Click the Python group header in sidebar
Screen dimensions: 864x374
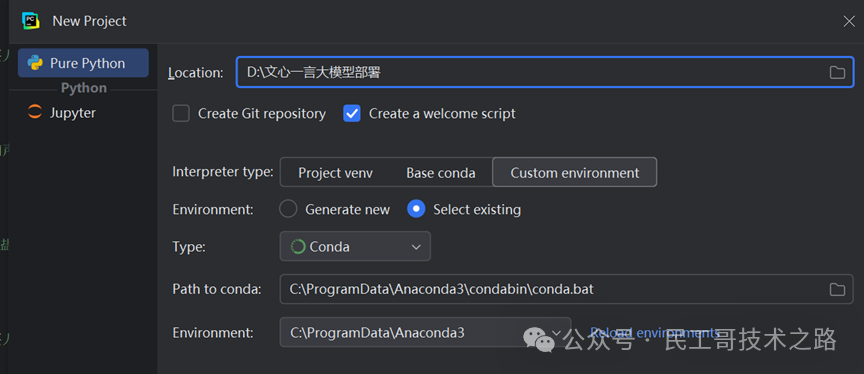[x=84, y=88]
